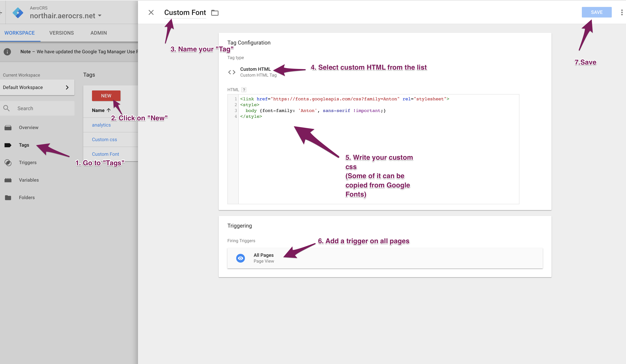Open Overview in the sidebar

click(x=29, y=127)
